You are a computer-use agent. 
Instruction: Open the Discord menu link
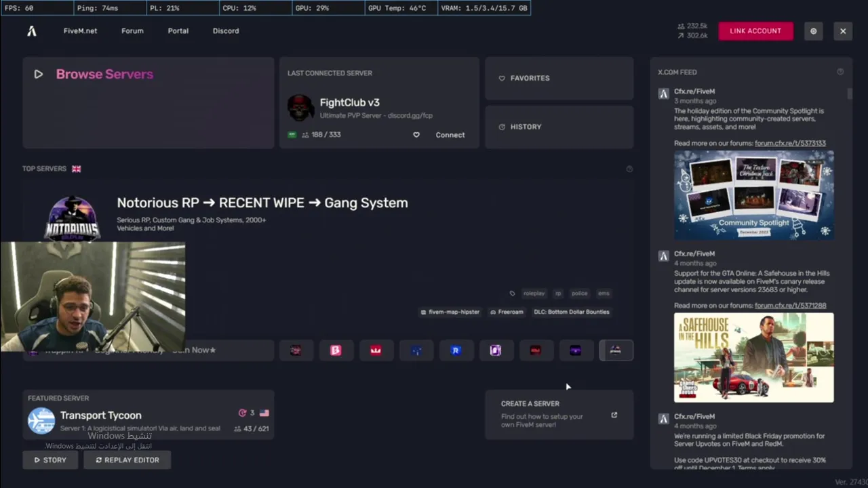coord(226,31)
